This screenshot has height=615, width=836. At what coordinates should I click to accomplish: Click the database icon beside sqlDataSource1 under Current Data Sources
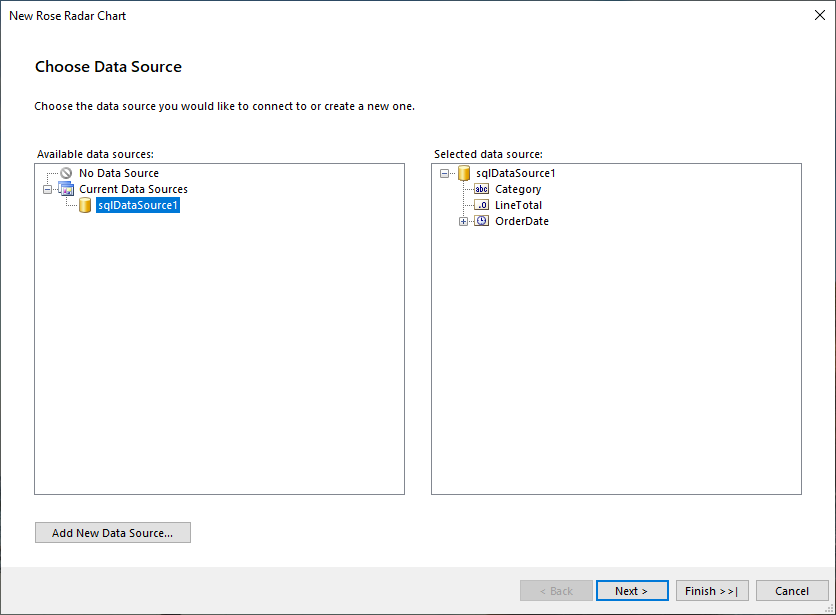tap(86, 205)
